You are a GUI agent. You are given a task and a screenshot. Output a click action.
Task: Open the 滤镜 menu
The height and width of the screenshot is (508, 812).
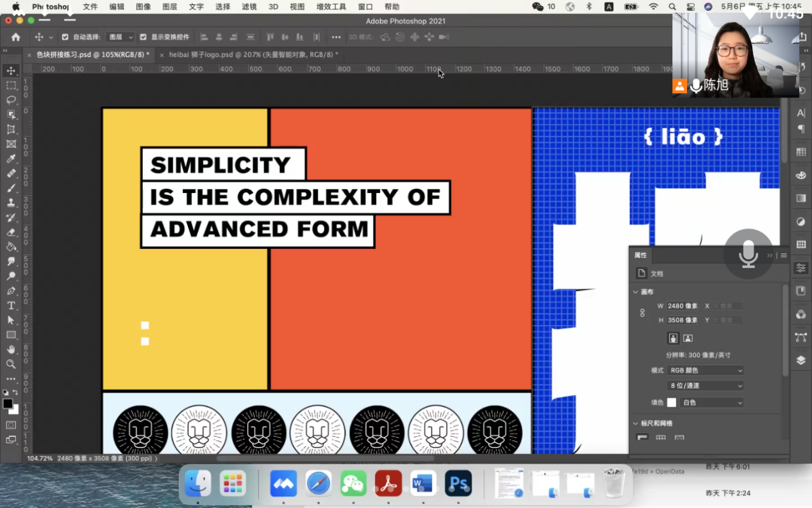click(249, 6)
